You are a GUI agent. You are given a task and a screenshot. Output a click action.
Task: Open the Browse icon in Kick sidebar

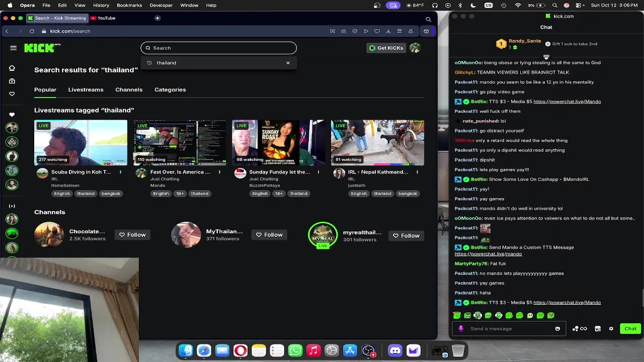(12, 81)
